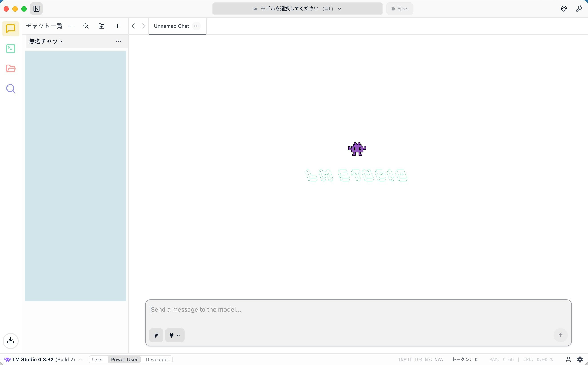Image resolution: width=588 pixels, height=365 pixels.
Task: Open the Developer terminal sidebar icon
Action: tap(11, 49)
